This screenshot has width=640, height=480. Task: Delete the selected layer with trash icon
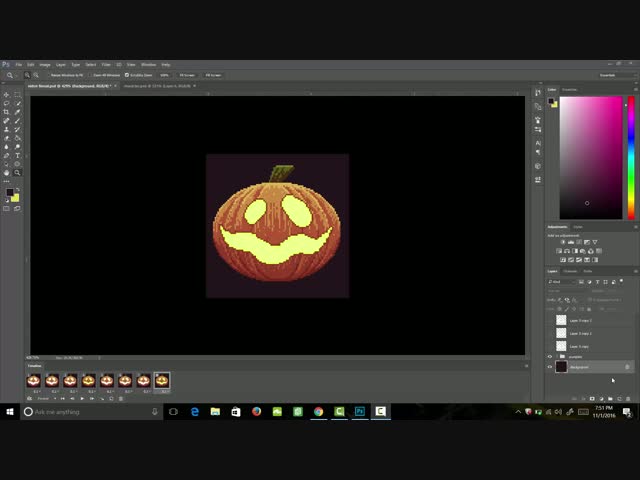(x=628, y=399)
